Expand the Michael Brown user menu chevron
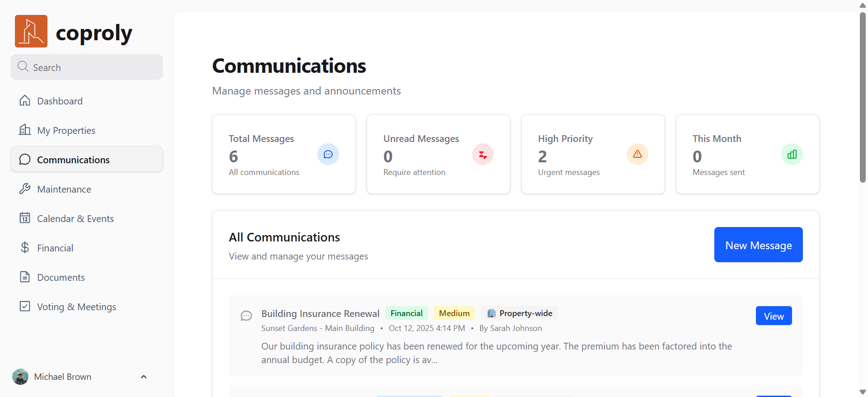The width and height of the screenshot is (868, 397). pos(144,377)
